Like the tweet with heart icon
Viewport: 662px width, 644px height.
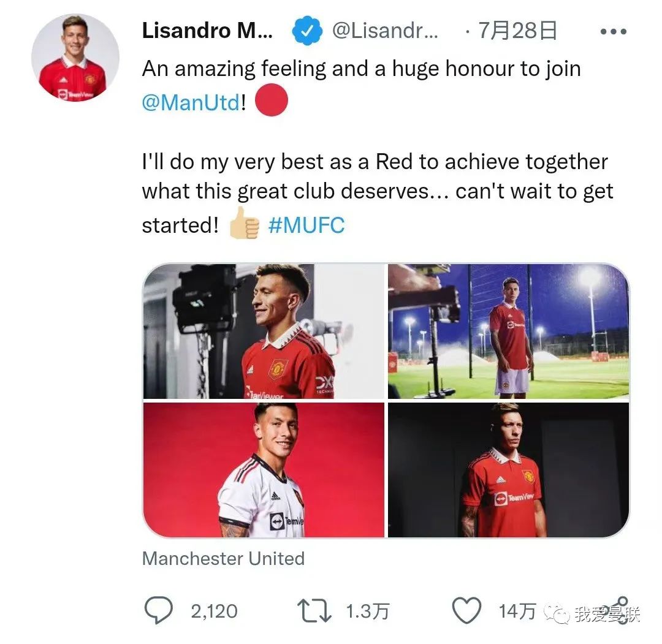(x=466, y=611)
